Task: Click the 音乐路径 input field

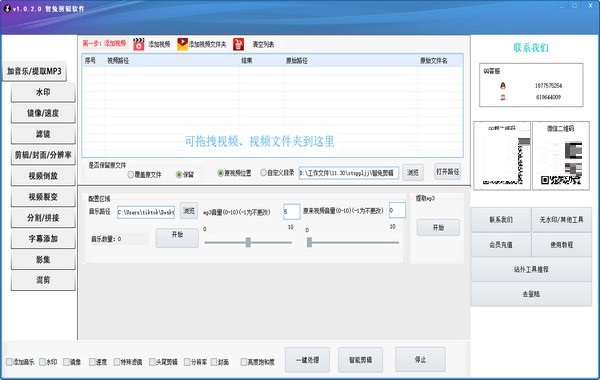Action: tap(146, 212)
